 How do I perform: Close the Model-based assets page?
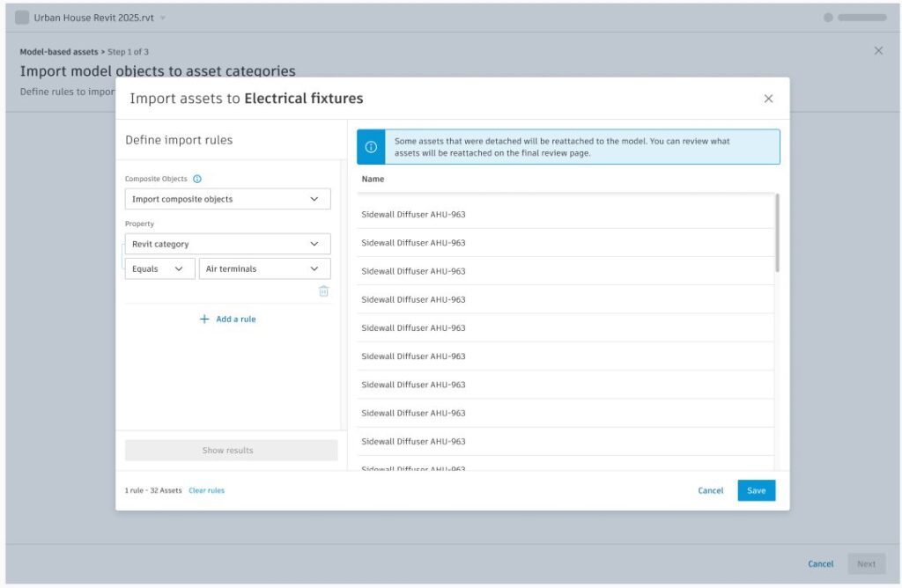pos(878,51)
